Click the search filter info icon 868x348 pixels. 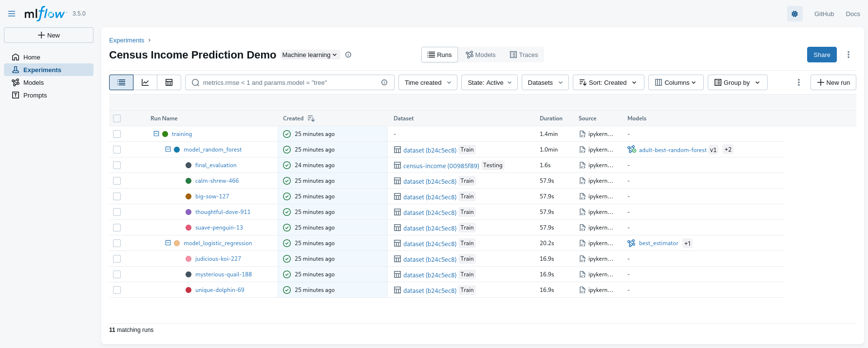click(384, 82)
